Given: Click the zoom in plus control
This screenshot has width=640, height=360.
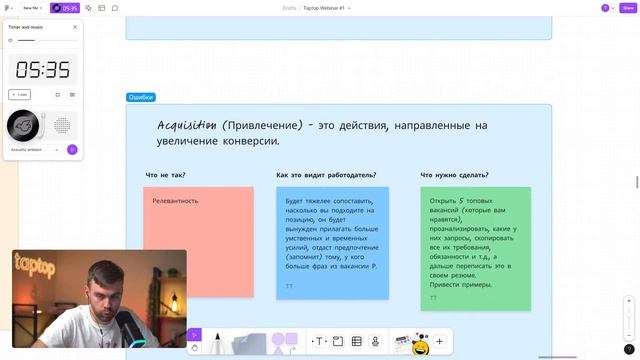Looking at the screenshot, I should 629,301.
